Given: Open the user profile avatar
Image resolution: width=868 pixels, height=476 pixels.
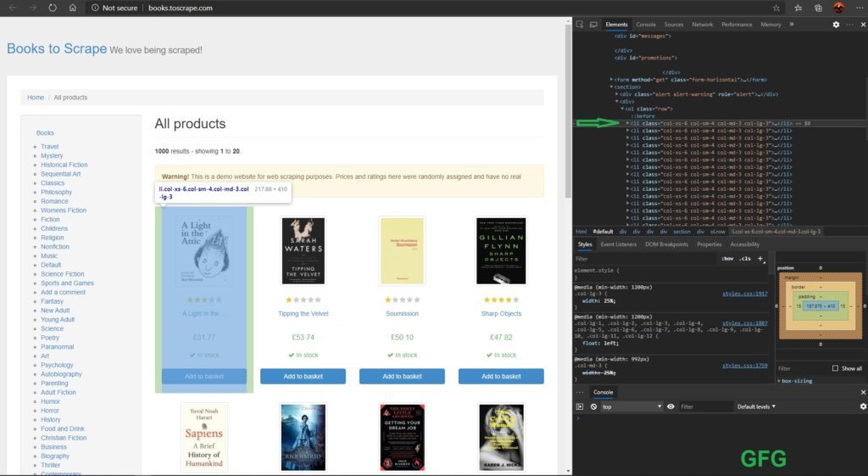Looking at the screenshot, I should (838, 8).
